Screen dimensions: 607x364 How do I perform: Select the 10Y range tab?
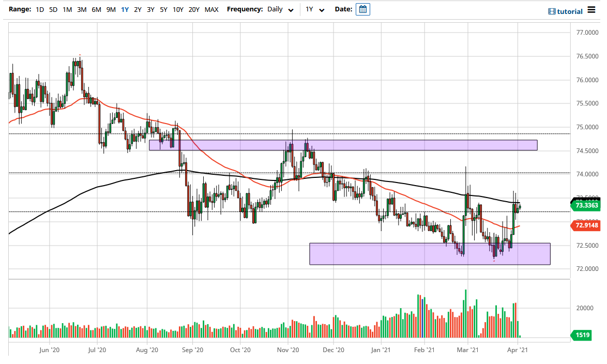[178, 9]
